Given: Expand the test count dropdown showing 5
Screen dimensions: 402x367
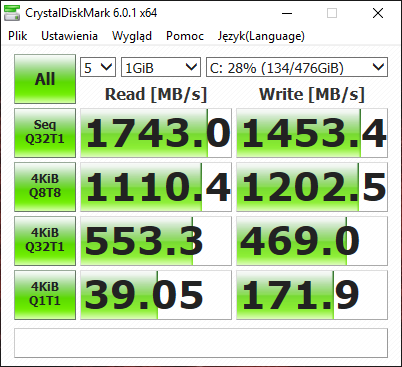Looking at the screenshot, I should 98,67.
